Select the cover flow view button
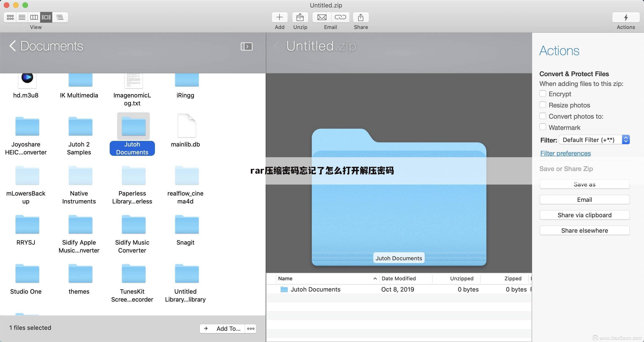 [46, 17]
